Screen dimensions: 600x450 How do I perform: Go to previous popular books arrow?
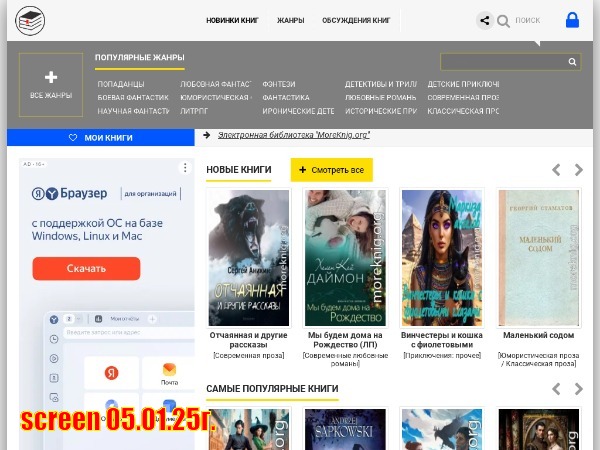point(556,389)
